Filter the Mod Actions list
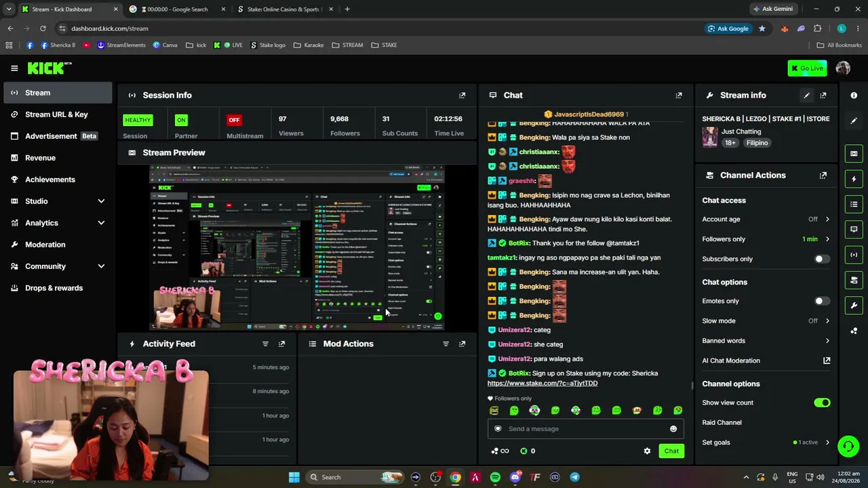 tap(446, 344)
